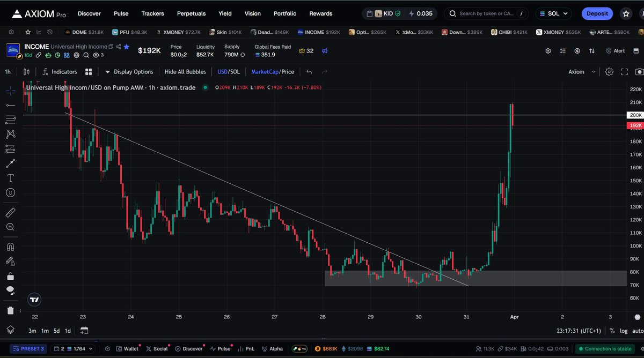The image size is (644, 358).
Task: Toggle log scale on price axis
Action: tap(624, 331)
